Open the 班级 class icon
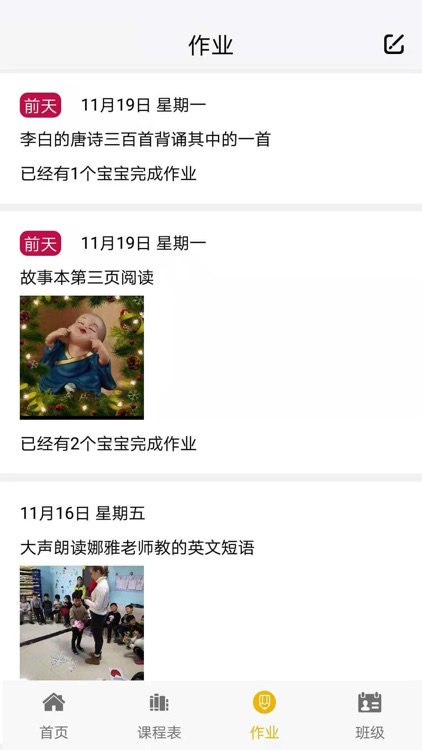Screen dimensions: 422x750 (x=369, y=702)
